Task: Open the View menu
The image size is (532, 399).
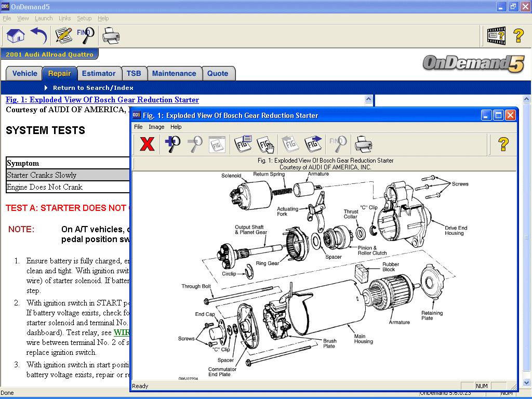Action: [x=23, y=18]
